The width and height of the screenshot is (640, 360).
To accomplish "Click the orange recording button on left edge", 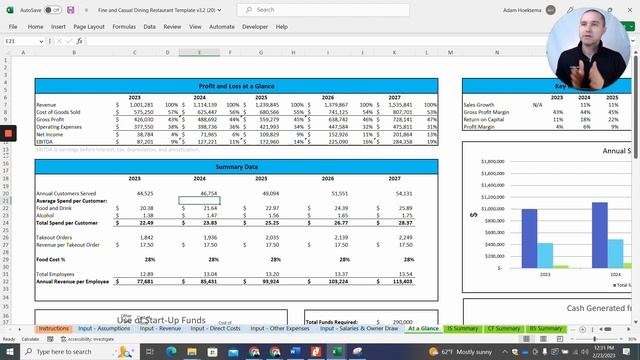I will pos(8,133).
